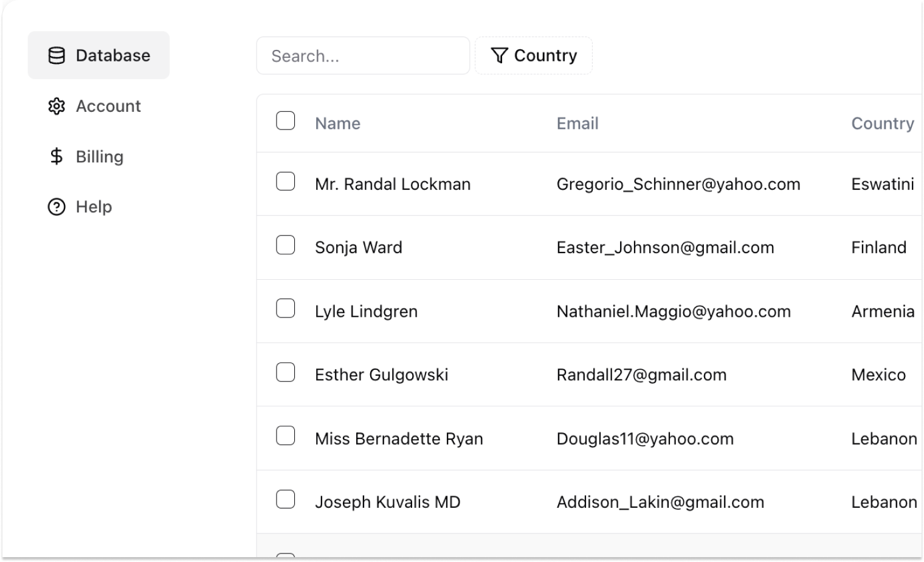Image resolution: width=924 pixels, height=562 pixels.
Task: Tick the checkbox beside Lyle Lindgren
Action: [x=286, y=309]
